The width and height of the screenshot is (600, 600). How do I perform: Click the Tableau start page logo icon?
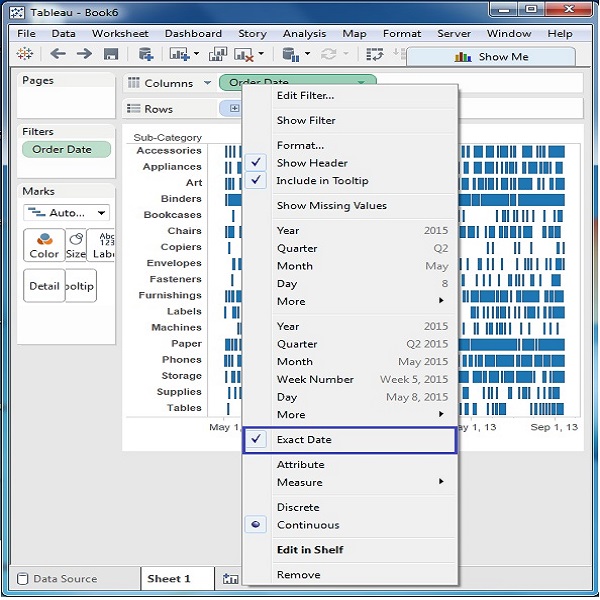tap(25, 54)
